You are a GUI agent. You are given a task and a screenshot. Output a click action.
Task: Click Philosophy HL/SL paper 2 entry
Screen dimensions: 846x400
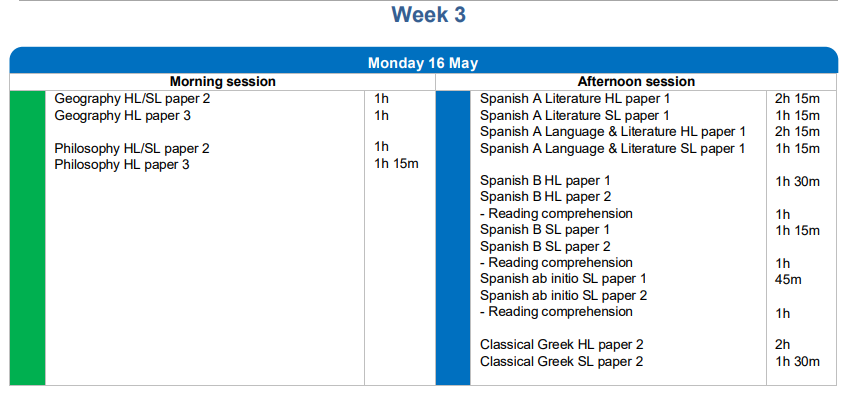click(132, 148)
